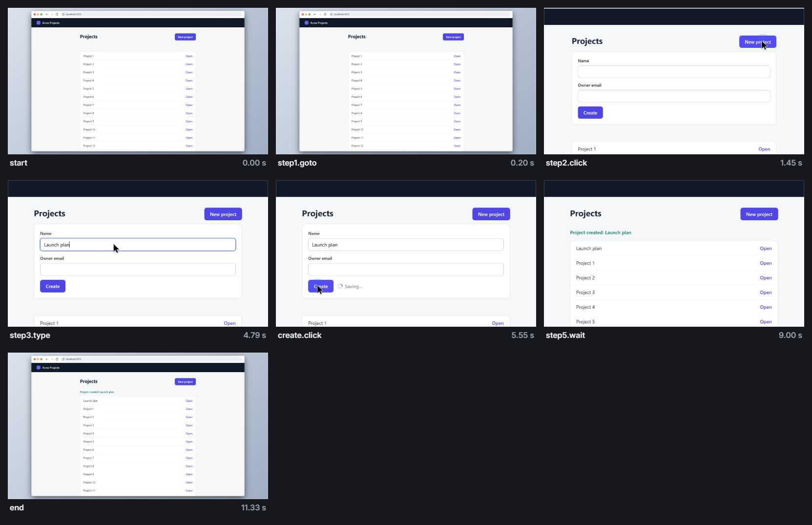Screen dimensions: 812x525
Task: Open Project 9 in the end frame
Action: click(189, 474)
